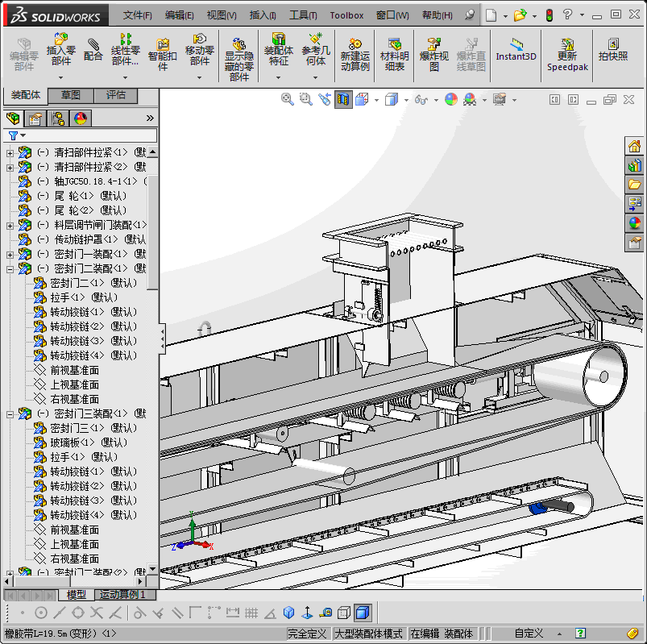Collapse the first 密封门二装配 tree node
Image resolution: width=647 pixels, height=644 pixels.
10,268
